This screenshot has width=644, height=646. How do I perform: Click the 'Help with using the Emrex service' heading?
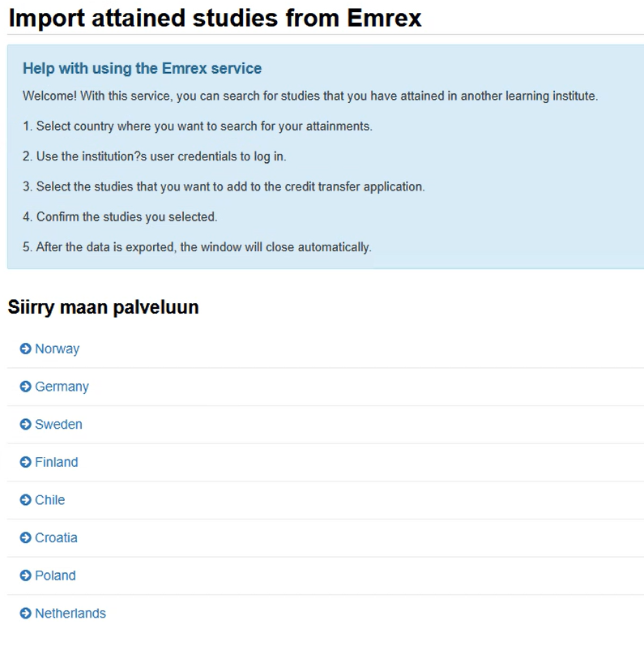pyautogui.click(x=142, y=68)
